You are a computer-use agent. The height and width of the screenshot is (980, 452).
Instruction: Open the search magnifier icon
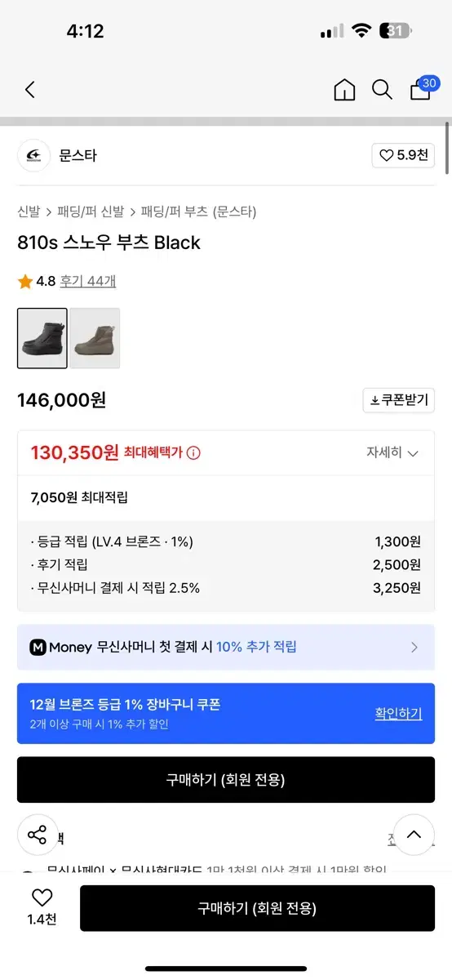click(x=383, y=90)
